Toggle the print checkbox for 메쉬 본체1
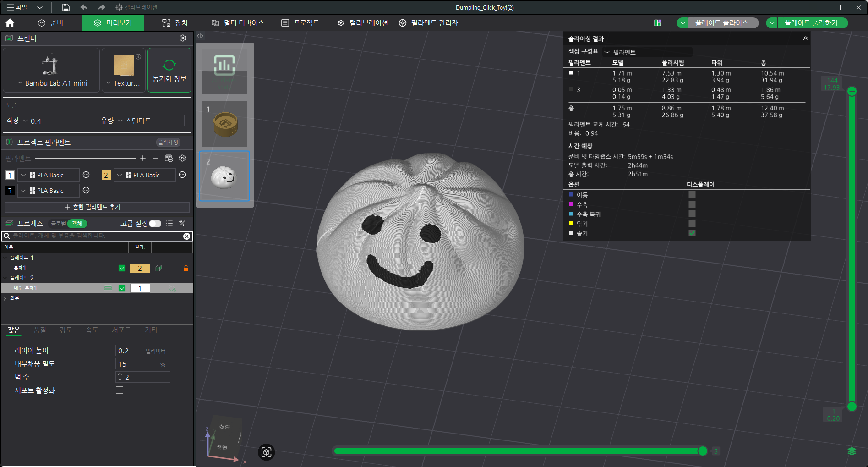 (122, 288)
